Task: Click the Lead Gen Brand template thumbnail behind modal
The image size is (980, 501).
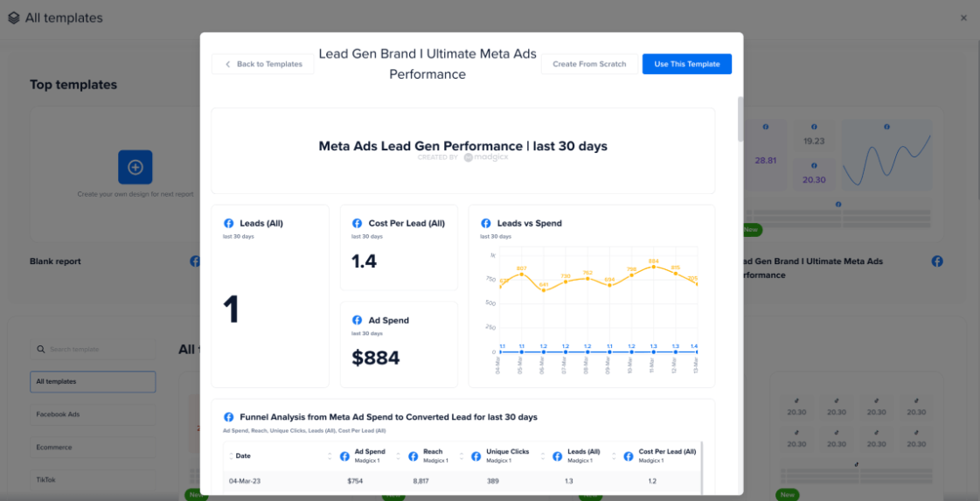Action: point(843,177)
